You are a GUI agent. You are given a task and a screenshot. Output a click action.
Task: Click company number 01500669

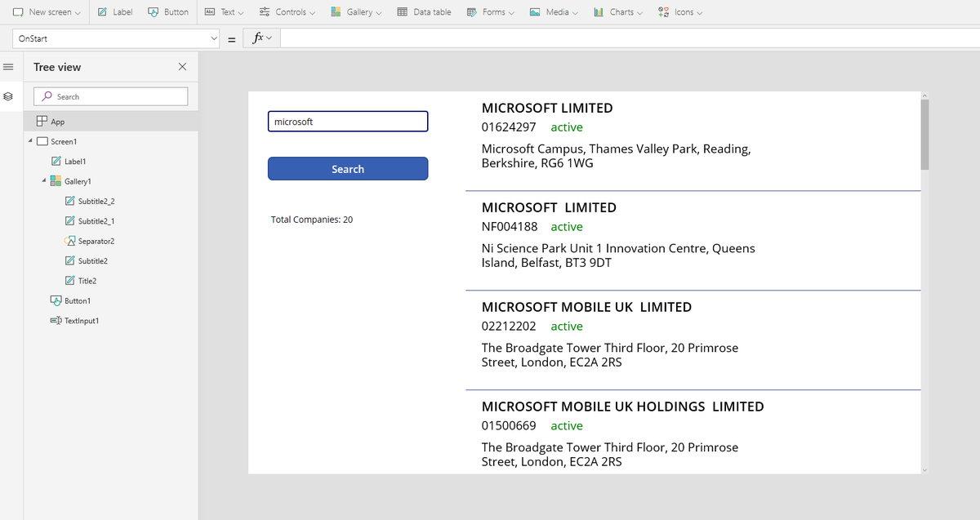pos(509,426)
